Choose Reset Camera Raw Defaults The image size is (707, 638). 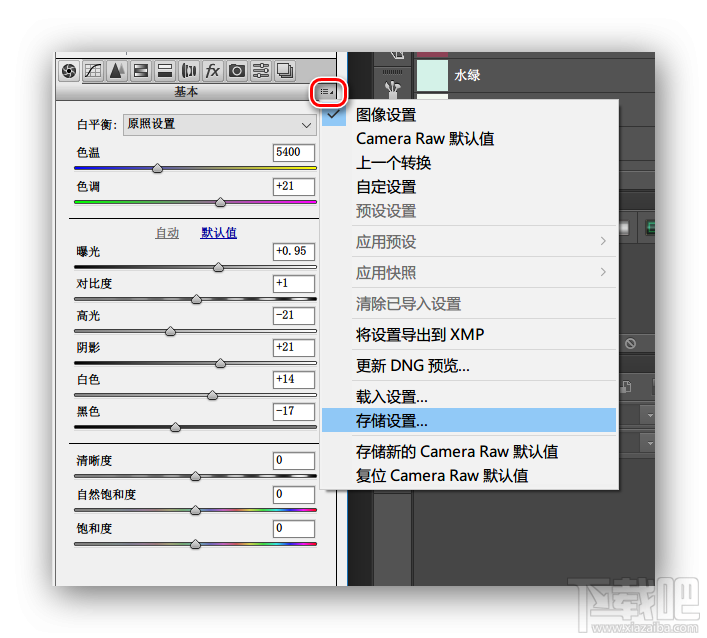(x=469, y=475)
